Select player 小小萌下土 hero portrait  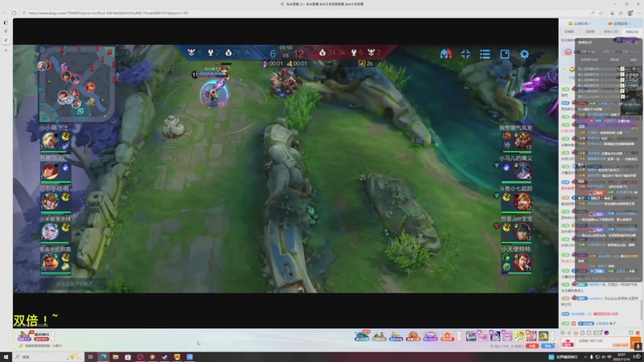tap(50, 141)
